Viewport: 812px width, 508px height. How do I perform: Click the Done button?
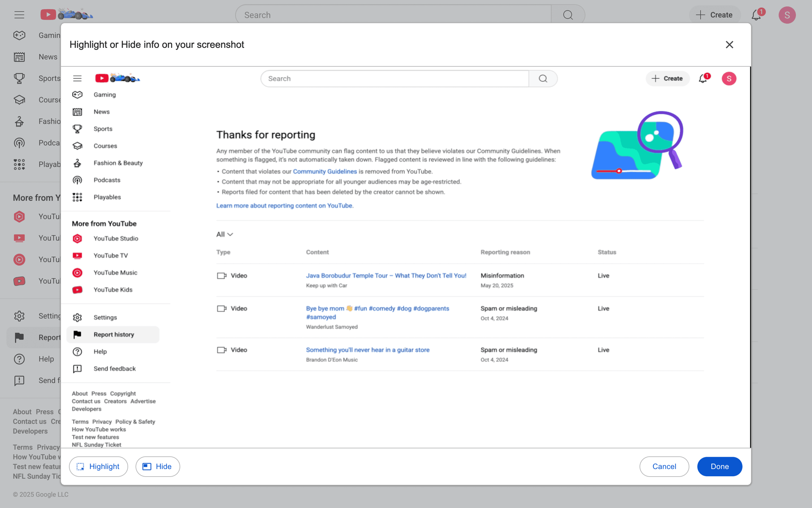click(719, 467)
